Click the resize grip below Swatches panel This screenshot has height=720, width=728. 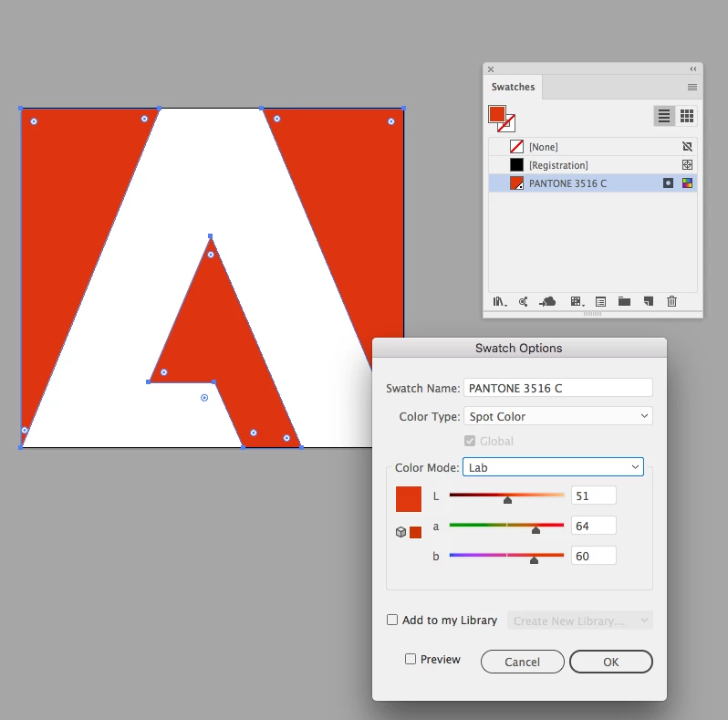(592, 315)
